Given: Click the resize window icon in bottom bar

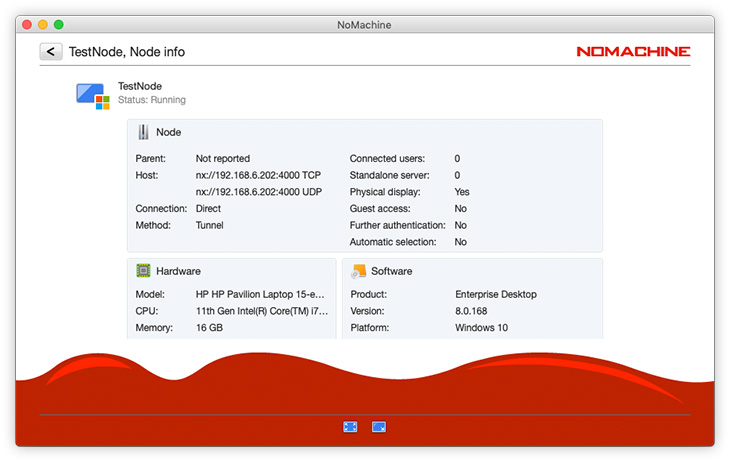Looking at the screenshot, I should [x=379, y=426].
